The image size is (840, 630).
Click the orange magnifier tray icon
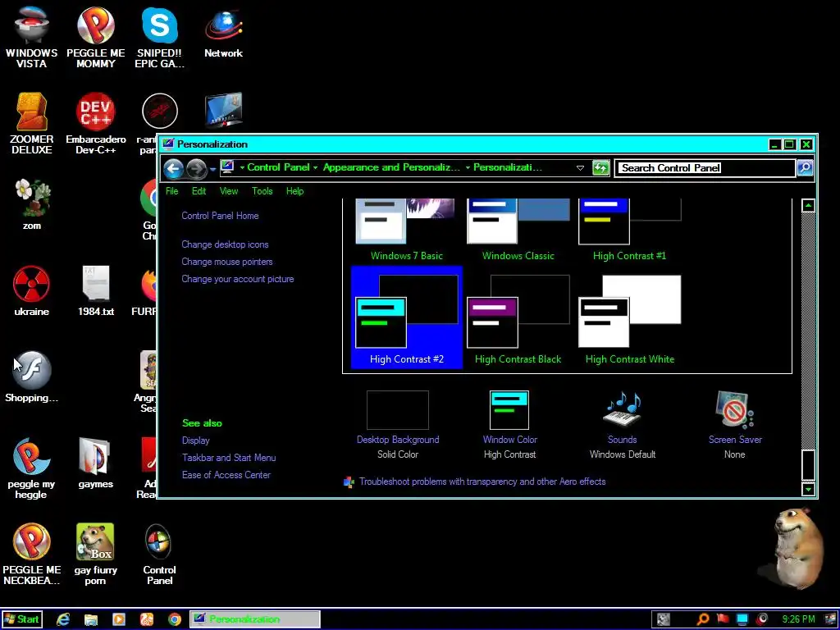703,619
